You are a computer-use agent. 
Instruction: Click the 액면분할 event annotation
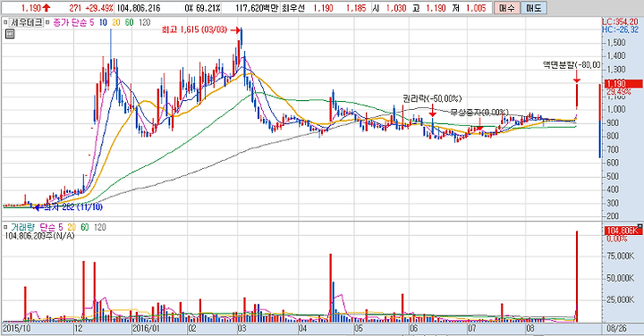point(572,65)
